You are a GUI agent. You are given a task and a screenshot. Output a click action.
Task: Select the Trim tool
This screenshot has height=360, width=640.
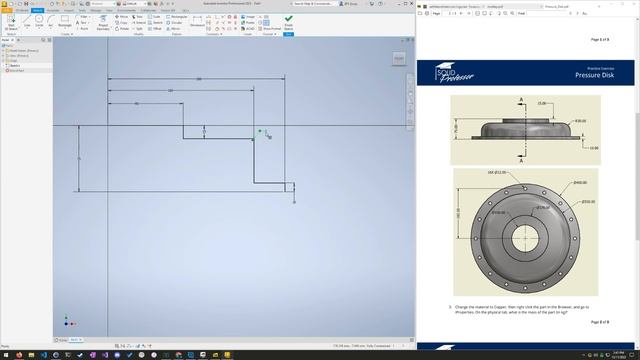point(138,17)
